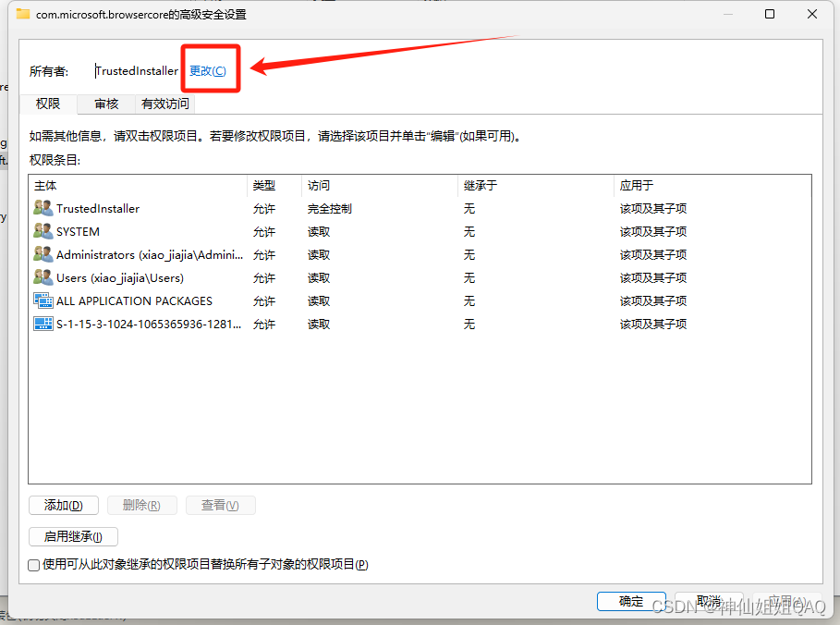Click TrustedInstaller user group icon
The width and height of the screenshot is (840, 625).
point(43,208)
